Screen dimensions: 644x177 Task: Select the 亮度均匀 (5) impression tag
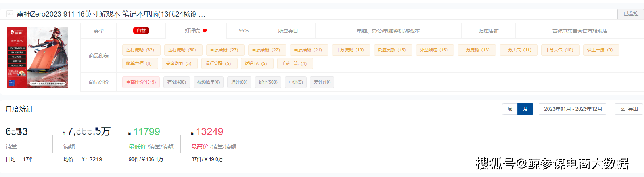pyautogui.click(x=180, y=63)
